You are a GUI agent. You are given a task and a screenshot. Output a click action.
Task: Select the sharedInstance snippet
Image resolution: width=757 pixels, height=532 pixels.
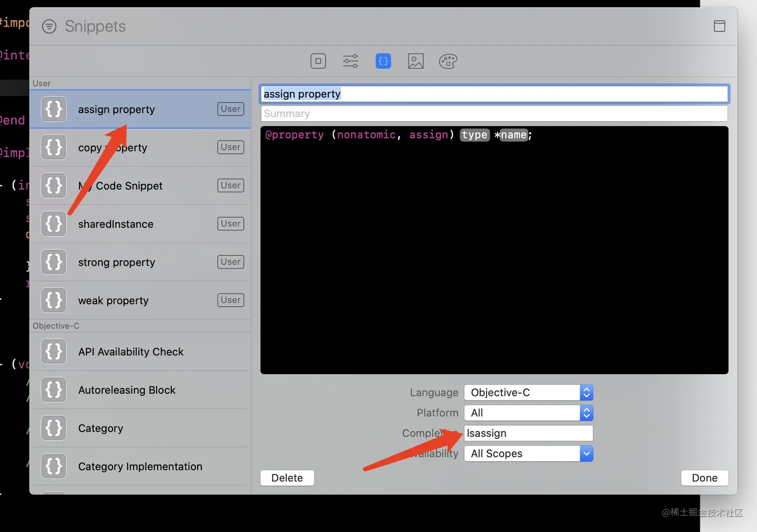(x=140, y=224)
